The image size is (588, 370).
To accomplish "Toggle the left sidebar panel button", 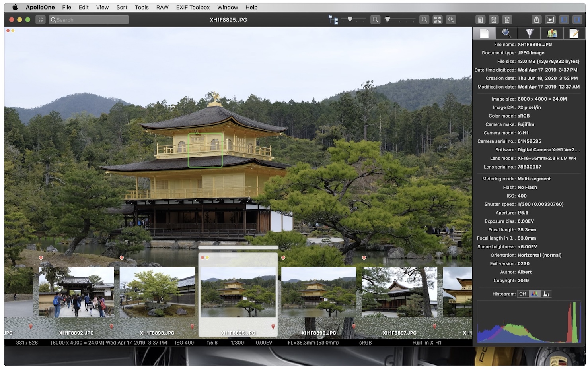I will point(564,20).
